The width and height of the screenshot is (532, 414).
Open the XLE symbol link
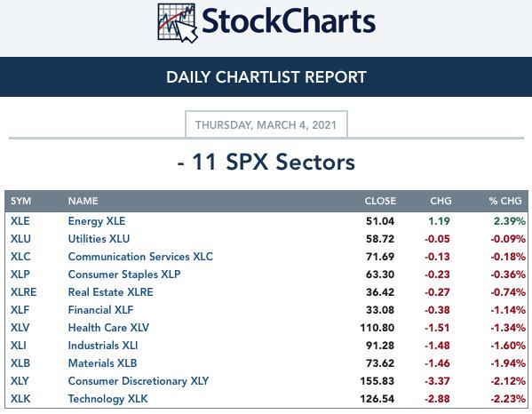click(x=20, y=221)
